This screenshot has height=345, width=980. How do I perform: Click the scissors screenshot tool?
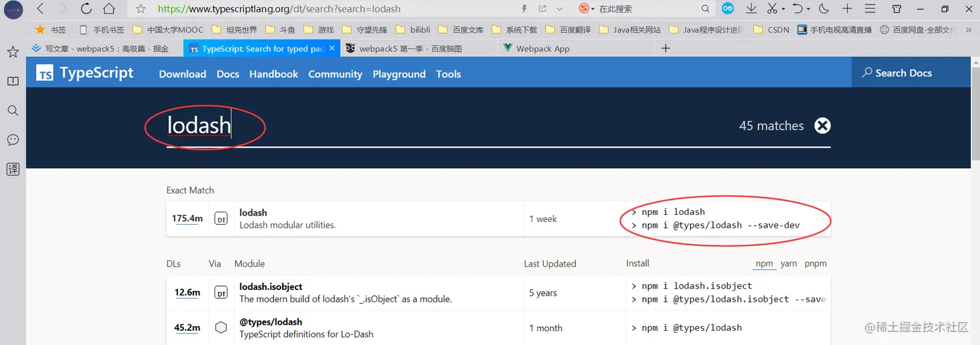772,8
